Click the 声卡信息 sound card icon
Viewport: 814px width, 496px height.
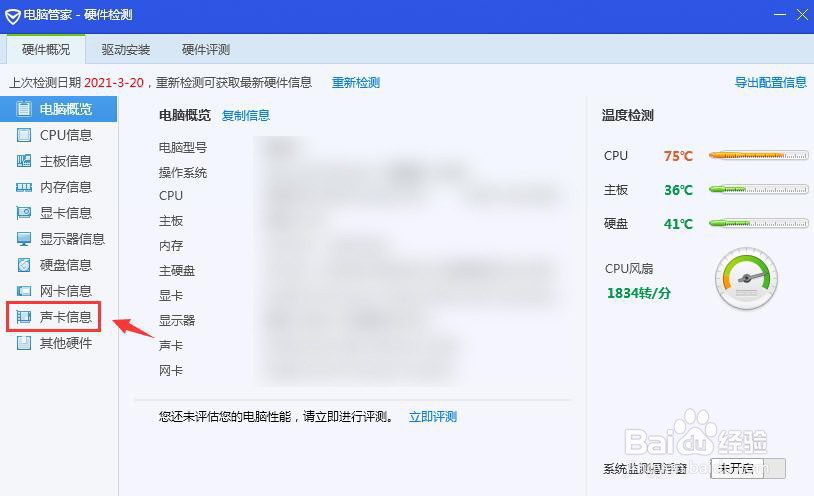(x=23, y=317)
